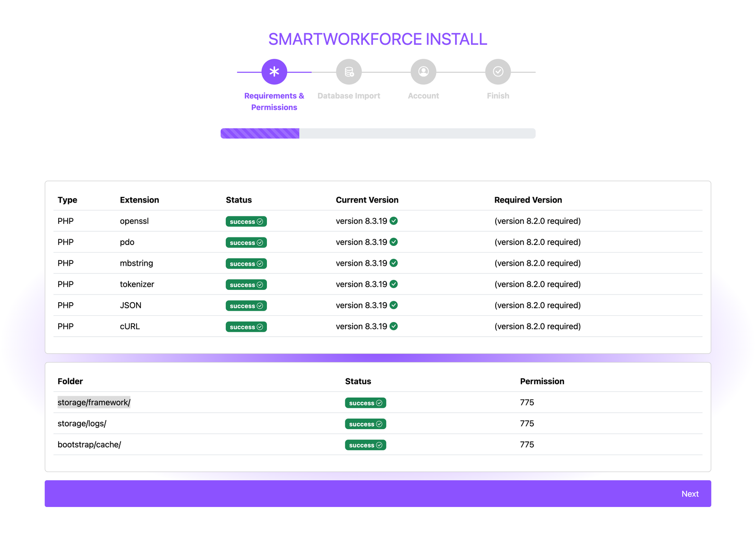Click the Requirements asterisk step icon
The height and width of the screenshot is (533, 756).
pyautogui.click(x=274, y=72)
